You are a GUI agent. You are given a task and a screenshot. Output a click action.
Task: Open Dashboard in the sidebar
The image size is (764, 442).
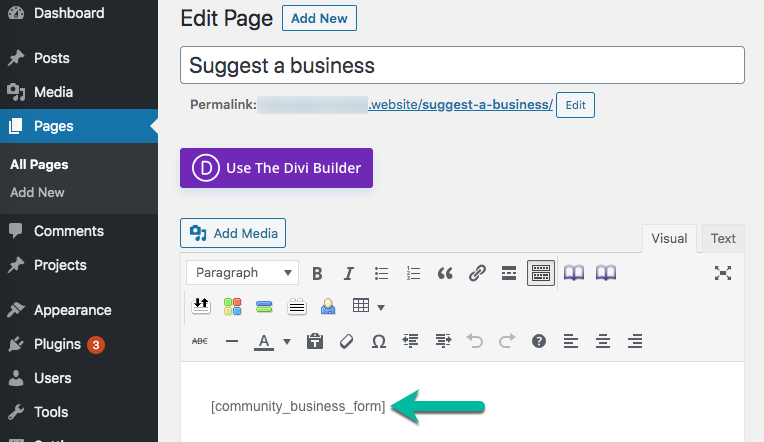pyautogui.click(x=79, y=13)
